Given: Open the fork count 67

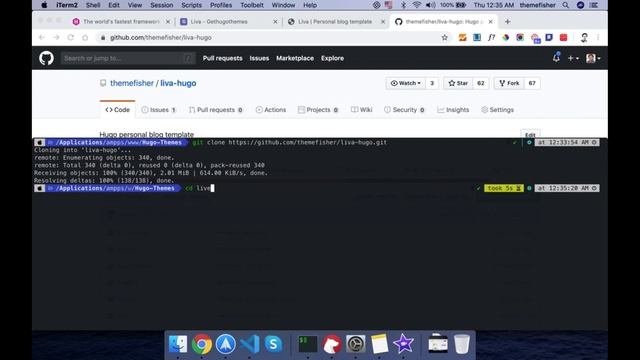Looking at the screenshot, I should tap(532, 83).
